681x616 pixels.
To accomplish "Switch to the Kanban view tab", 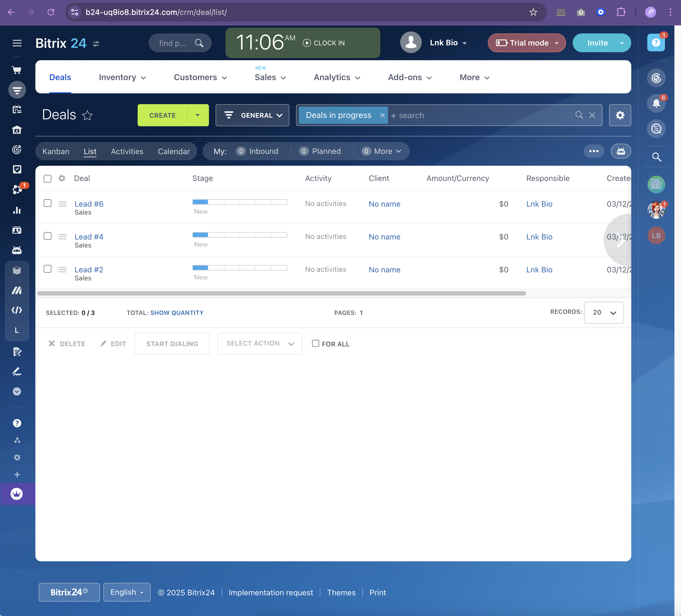I will click(x=56, y=151).
